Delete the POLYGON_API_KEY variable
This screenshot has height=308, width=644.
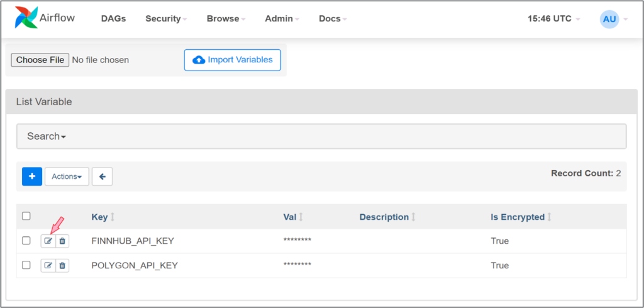pos(62,266)
